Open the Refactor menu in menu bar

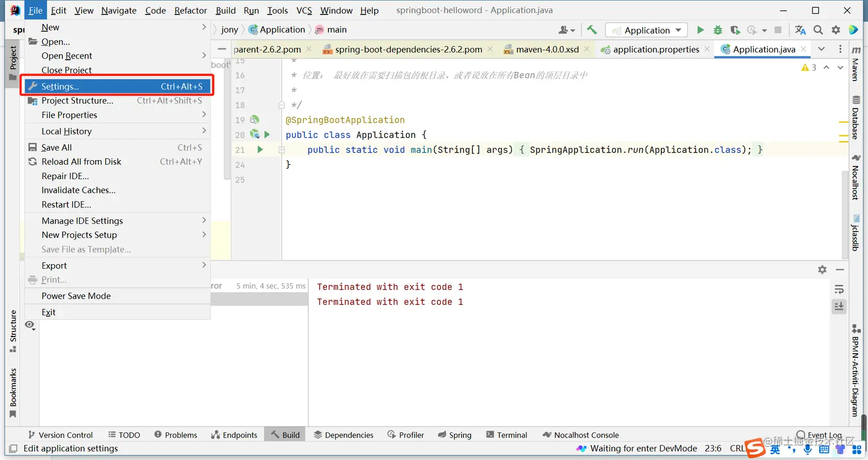tap(191, 10)
